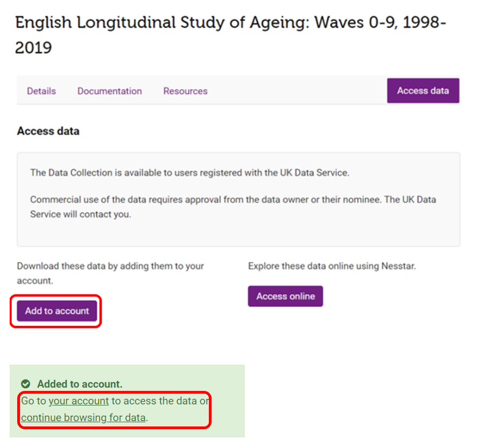
Task: Click the Add to account button
Action: (57, 311)
